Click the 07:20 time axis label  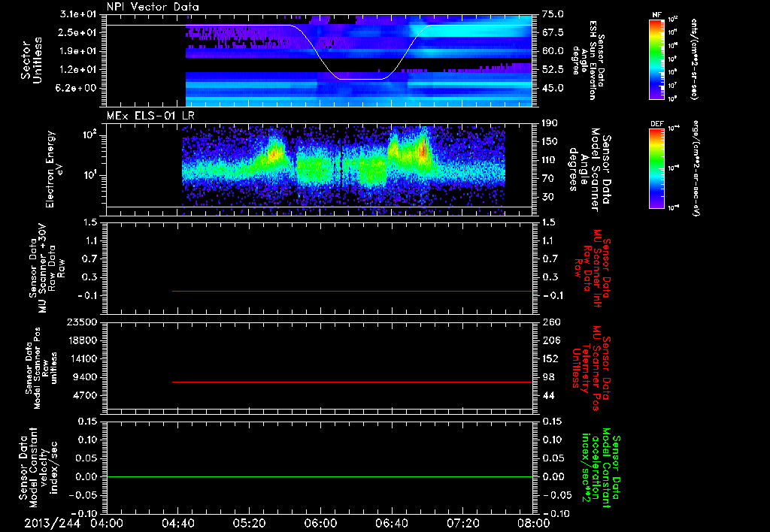point(462,523)
